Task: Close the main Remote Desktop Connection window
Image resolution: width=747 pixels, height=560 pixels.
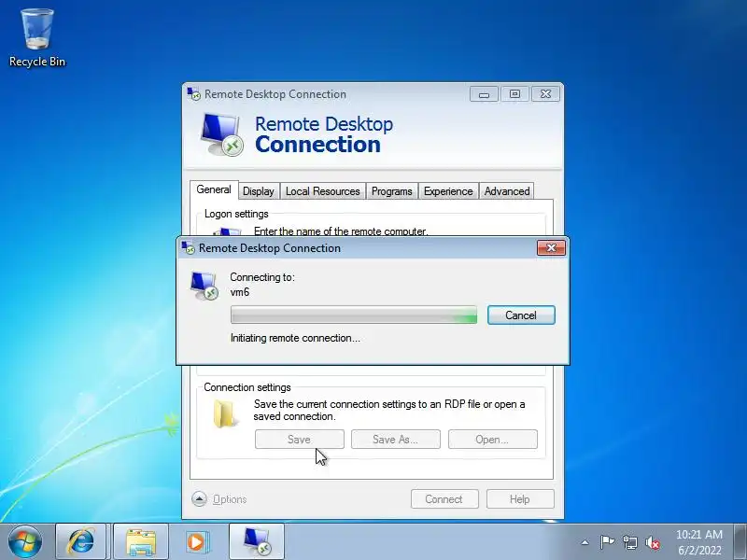Action: tap(545, 94)
